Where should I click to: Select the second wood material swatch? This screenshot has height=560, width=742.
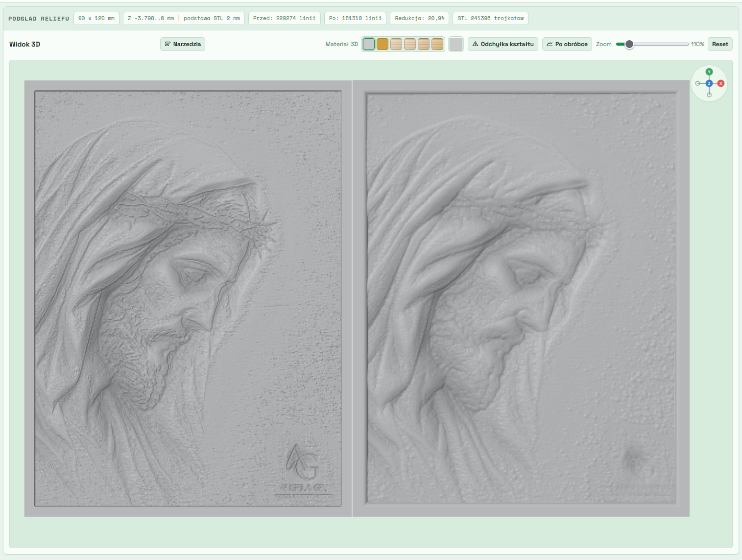click(410, 44)
